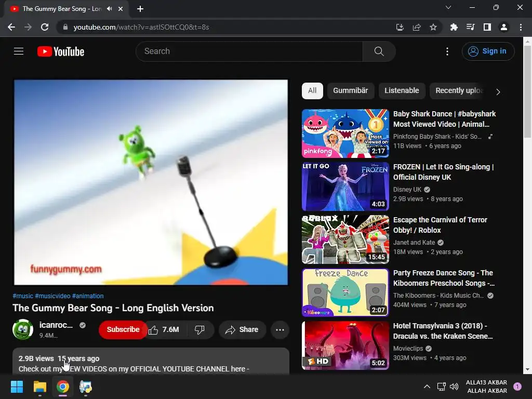Viewport: 532px width, 399px height.
Task: Bookmark this tab with the star icon
Action: coord(433,27)
